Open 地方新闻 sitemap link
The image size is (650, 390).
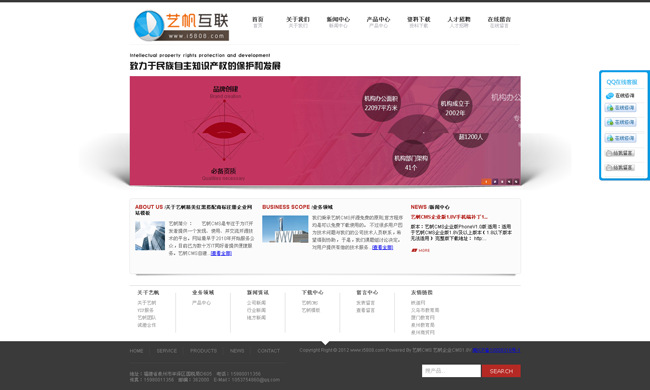(256, 317)
